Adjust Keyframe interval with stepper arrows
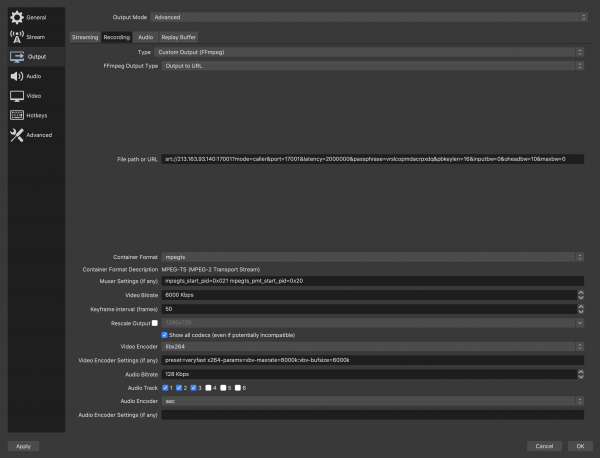Viewport: 600px width, 458px height. tap(581, 309)
